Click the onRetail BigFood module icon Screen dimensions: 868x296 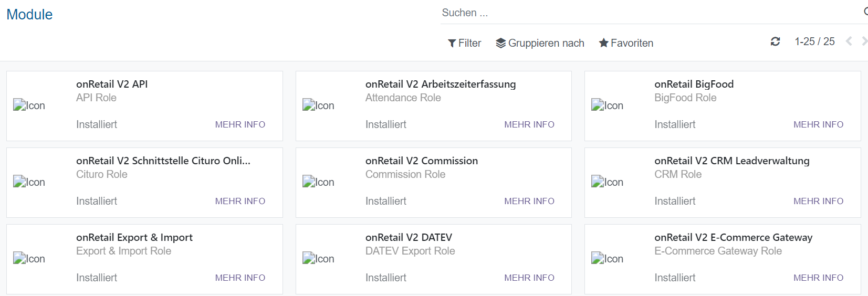tap(607, 105)
